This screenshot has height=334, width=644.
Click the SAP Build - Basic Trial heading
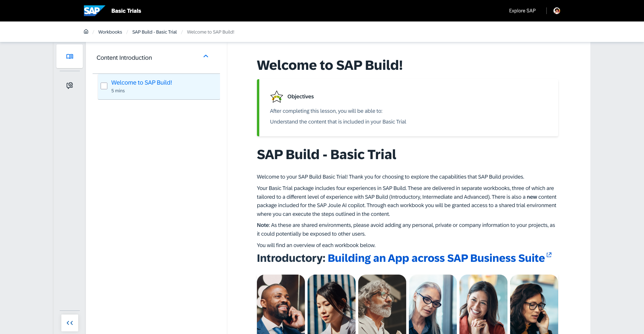click(x=326, y=154)
